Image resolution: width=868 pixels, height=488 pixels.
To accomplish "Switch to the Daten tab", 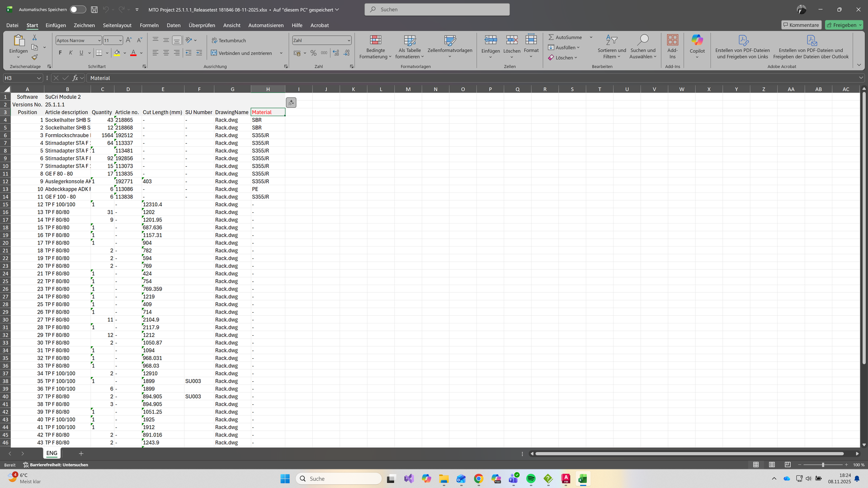I will click(x=174, y=25).
